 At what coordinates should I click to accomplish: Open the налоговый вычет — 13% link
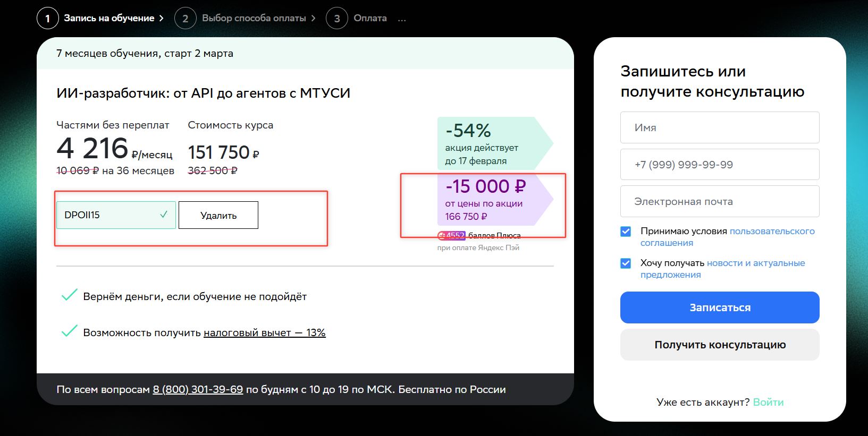pos(264,333)
